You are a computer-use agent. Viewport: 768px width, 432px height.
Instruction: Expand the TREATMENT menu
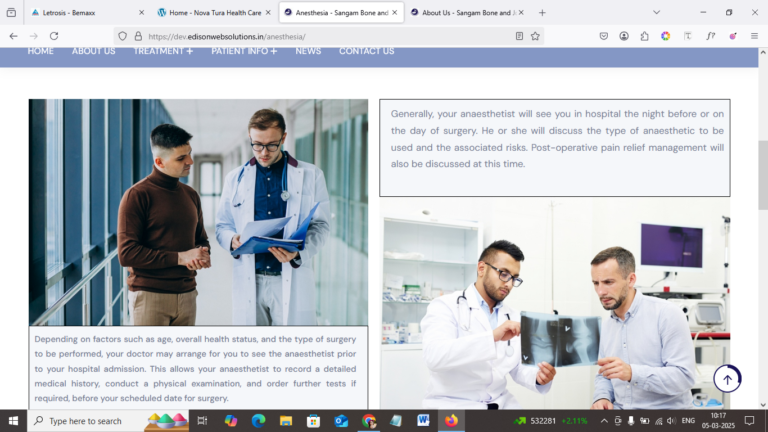[163, 51]
